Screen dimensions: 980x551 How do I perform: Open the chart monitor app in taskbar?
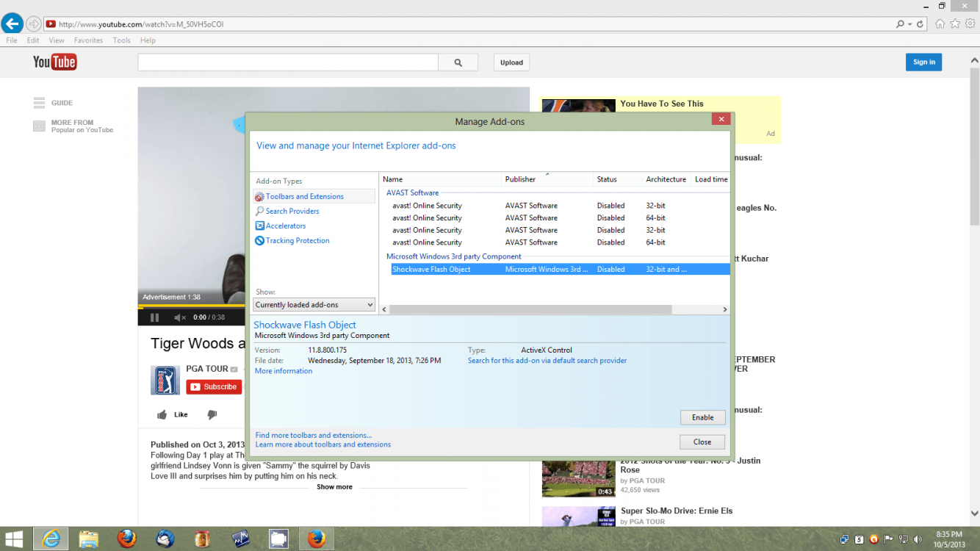coord(241,539)
